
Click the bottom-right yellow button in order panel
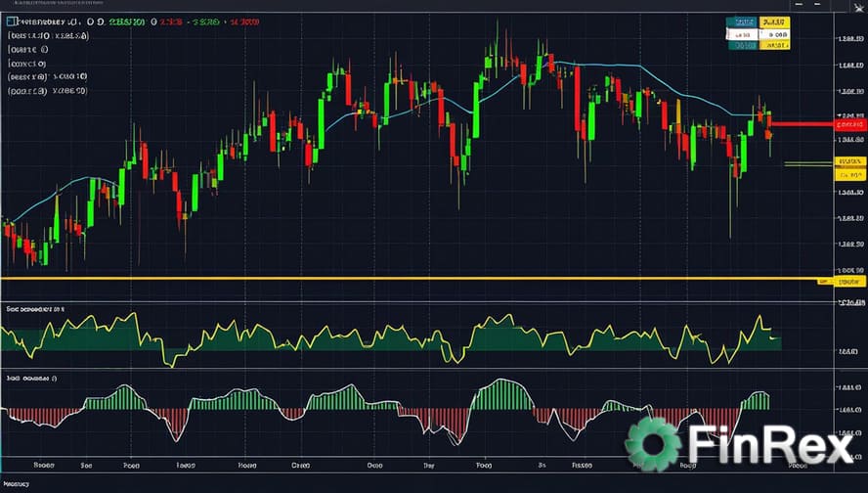click(x=775, y=44)
